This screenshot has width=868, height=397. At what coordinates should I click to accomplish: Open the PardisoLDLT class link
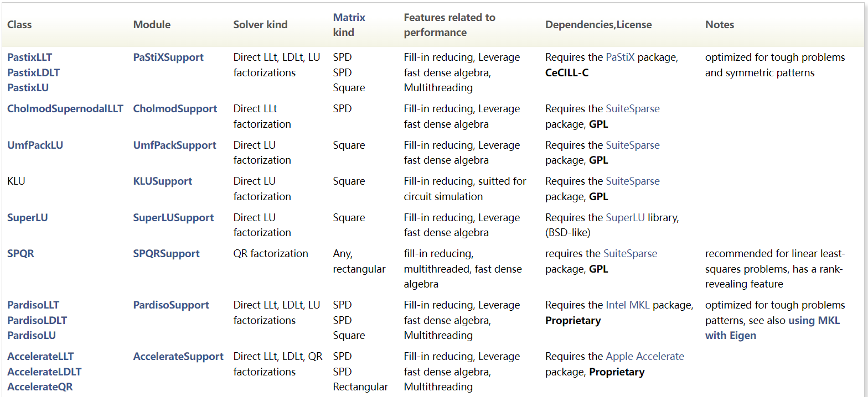(37, 320)
